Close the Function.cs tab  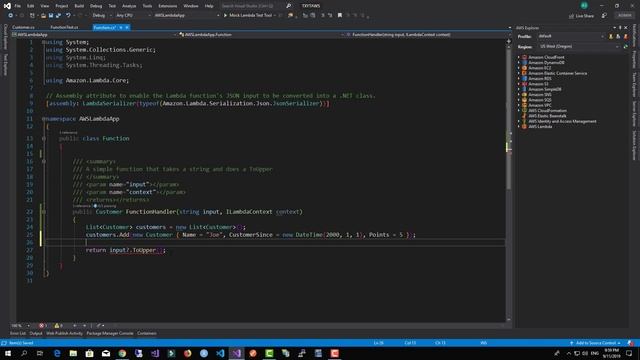click(x=127, y=27)
